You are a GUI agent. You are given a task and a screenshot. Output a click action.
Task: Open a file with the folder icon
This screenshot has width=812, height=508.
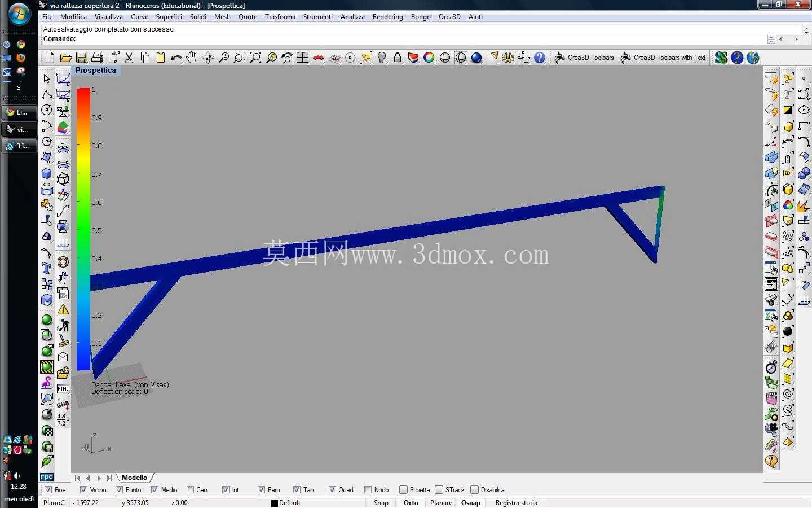[x=66, y=58]
